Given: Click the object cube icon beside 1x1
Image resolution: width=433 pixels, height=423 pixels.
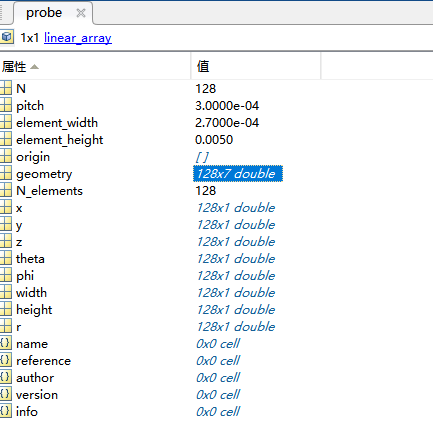Looking at the screenshot, I should [6, 37].
